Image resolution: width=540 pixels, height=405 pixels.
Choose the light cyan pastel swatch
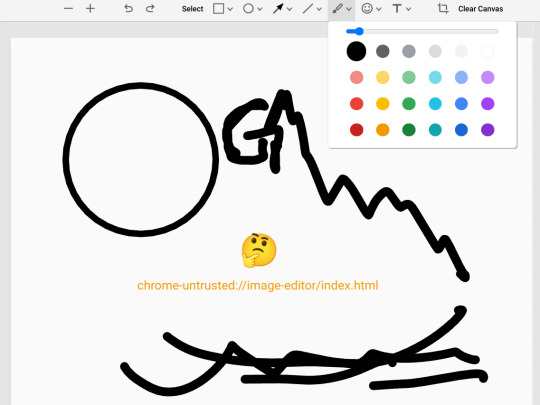click(435, 77)
